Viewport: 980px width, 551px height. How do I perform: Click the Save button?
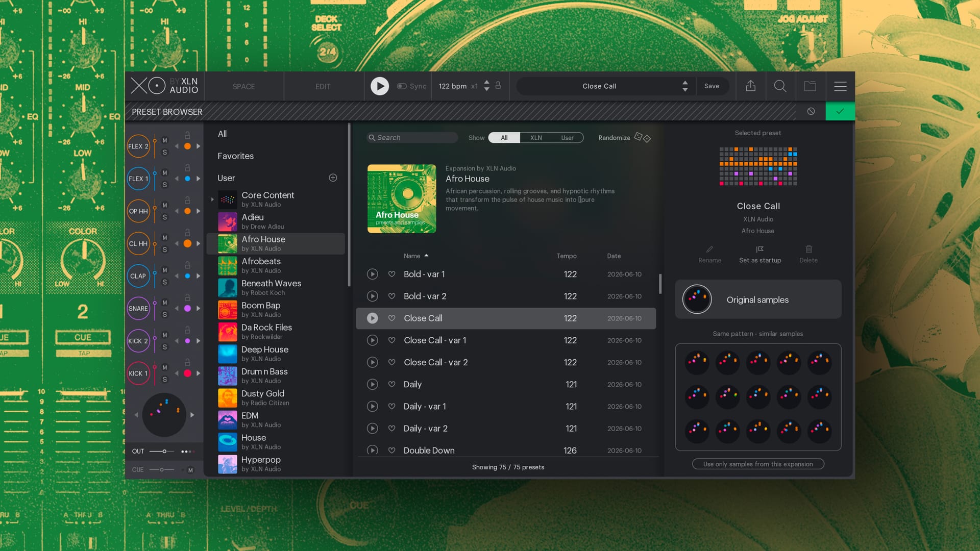click(x=712, y=86)
